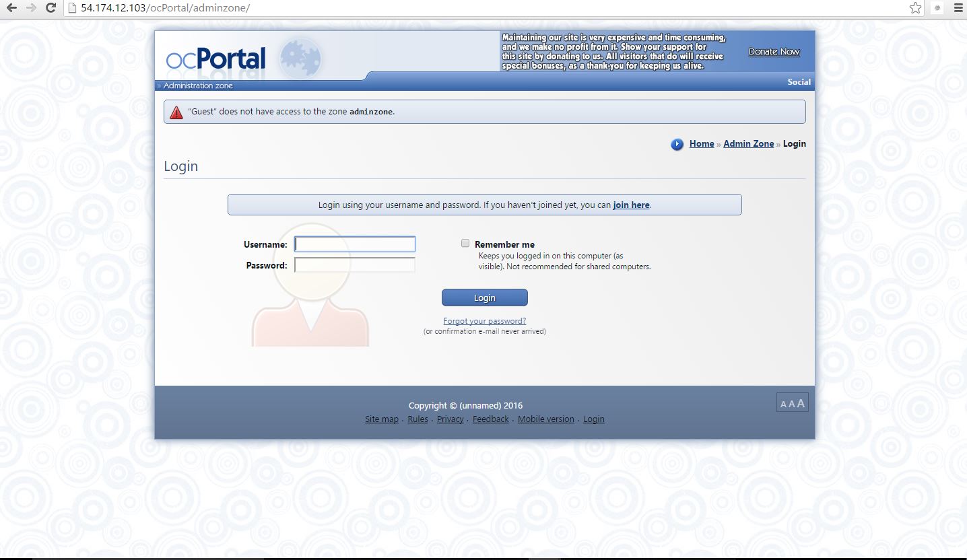Click the blue arrow icon beside the breadcrumb

click(x=676, y=144)
